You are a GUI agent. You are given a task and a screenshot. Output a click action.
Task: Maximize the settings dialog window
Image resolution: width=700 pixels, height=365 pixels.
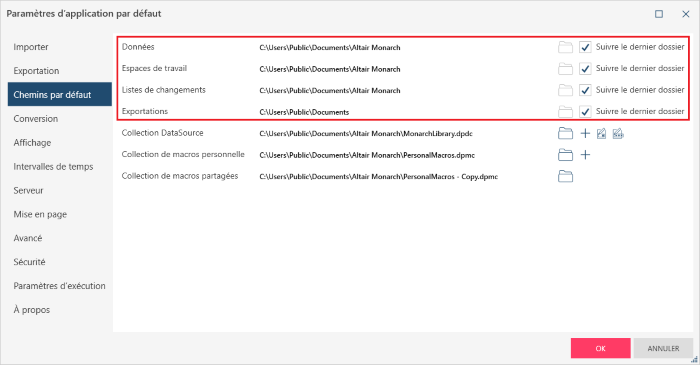pos(658,14)
